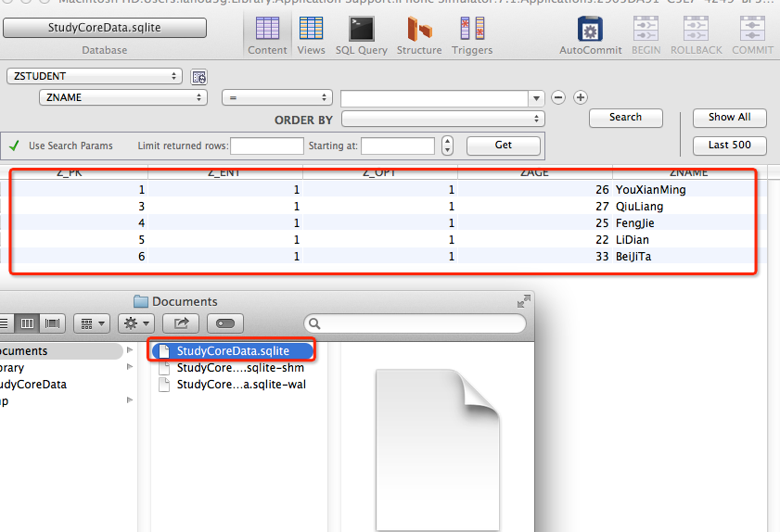This screenshot has width=780, height=532.
Task: Click the Starting at stepper arrows
Action: tap(447, 146)
